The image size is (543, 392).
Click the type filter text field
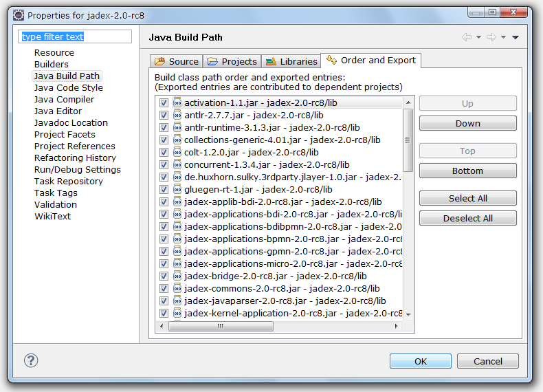tap(74, 36)
